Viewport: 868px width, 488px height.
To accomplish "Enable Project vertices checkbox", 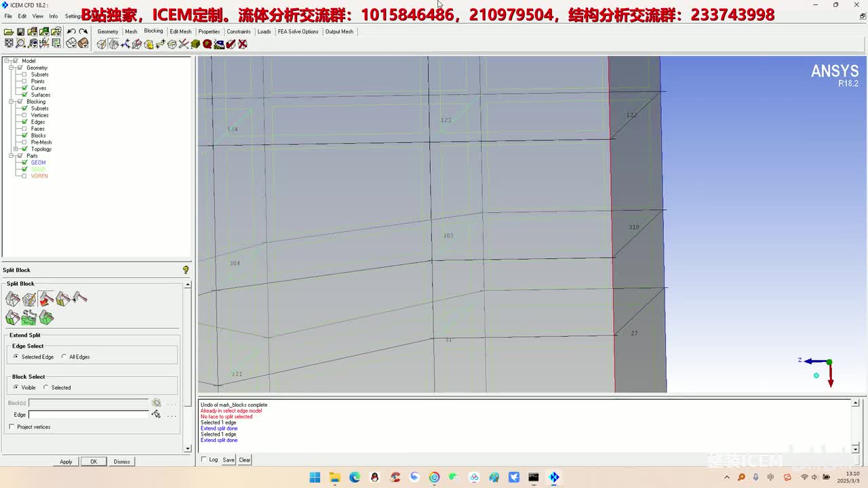I will pos(12,427).
